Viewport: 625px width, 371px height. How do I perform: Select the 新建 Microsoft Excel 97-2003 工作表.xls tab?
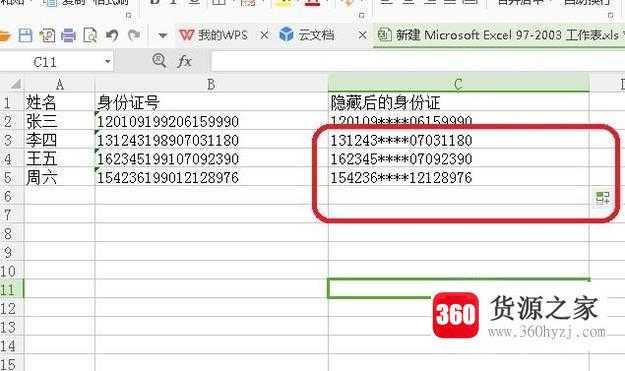498,35
